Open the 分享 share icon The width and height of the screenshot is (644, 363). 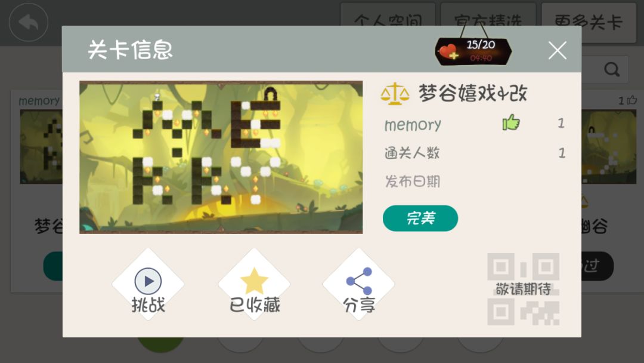(x=360, y=281)
